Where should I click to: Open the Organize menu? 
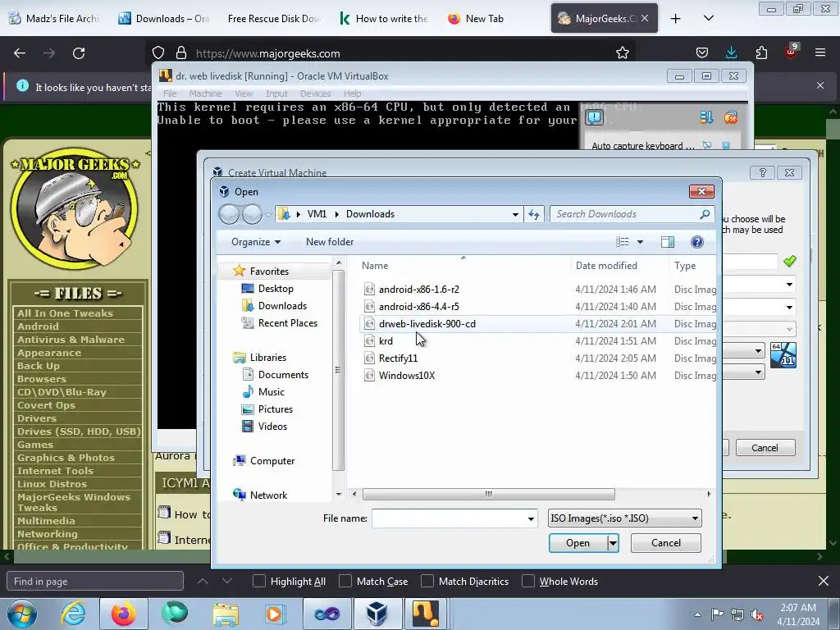coord(256,242)
